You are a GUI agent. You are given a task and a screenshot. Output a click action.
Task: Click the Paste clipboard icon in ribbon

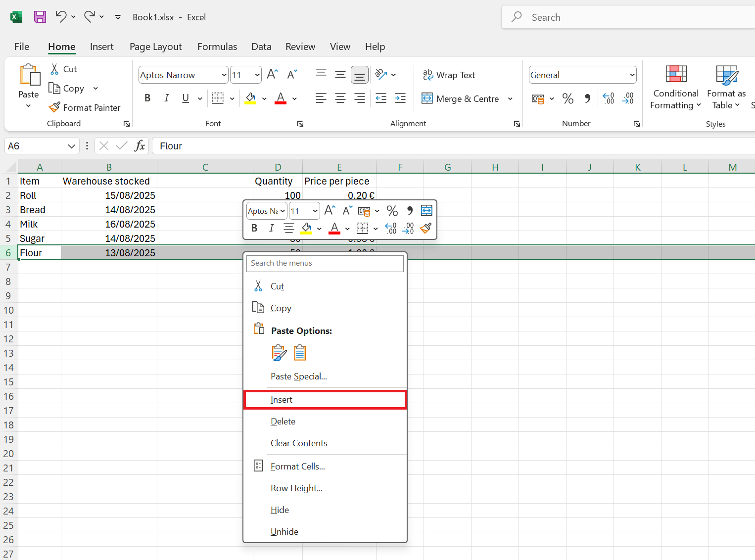coord(29,75)
